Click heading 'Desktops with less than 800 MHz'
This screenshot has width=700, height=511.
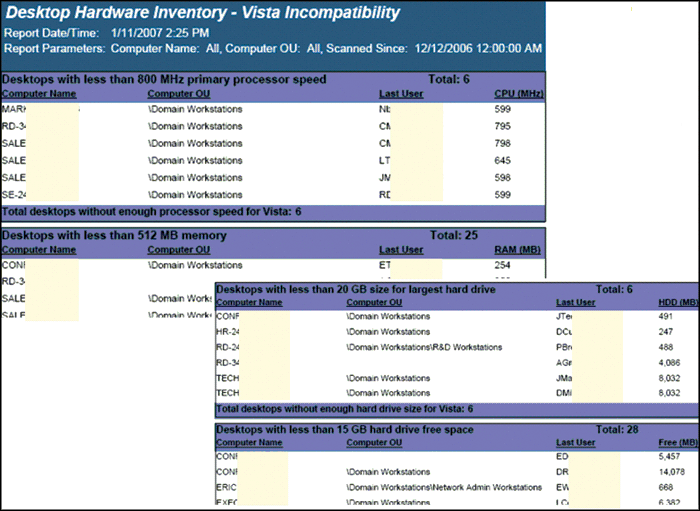click(164, 79)
